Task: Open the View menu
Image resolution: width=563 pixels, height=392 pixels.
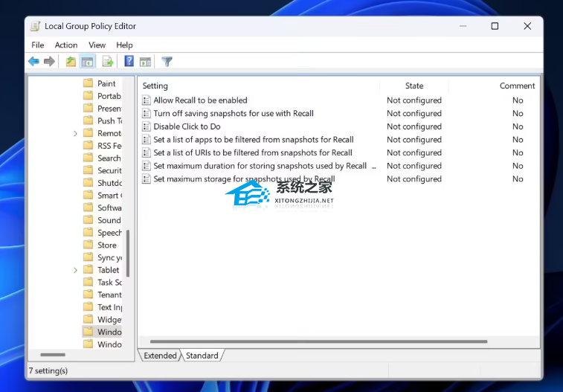Action: point(97,45)
